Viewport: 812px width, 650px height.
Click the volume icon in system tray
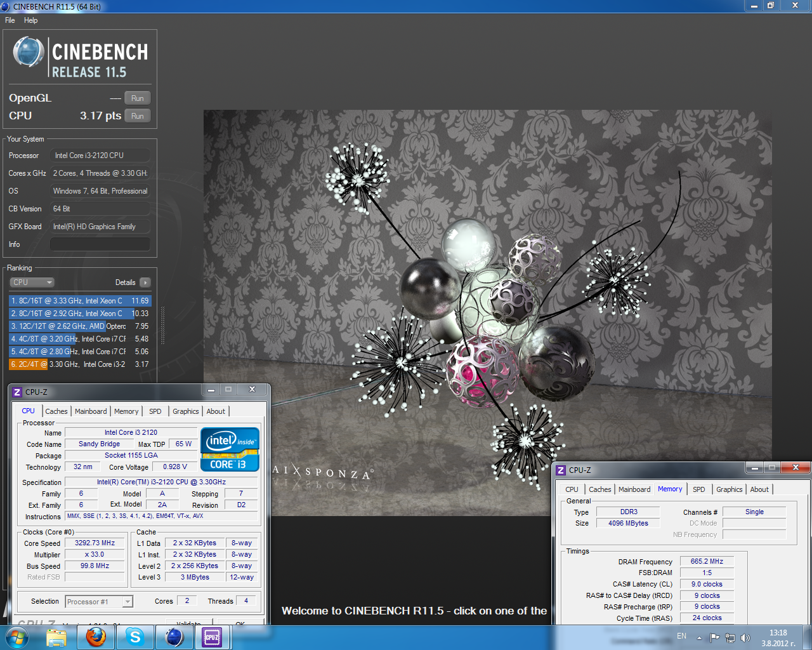point(745,637)
